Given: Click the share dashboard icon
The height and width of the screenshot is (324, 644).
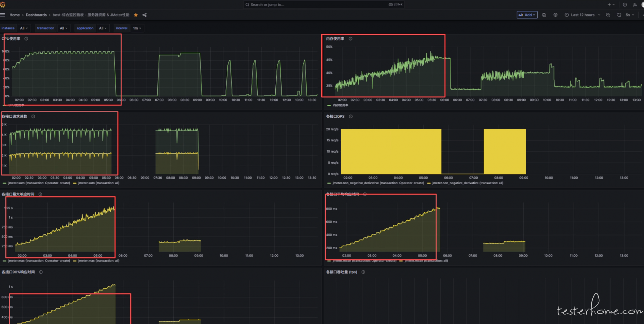Looking at the screenshot, I should point(145,15).
